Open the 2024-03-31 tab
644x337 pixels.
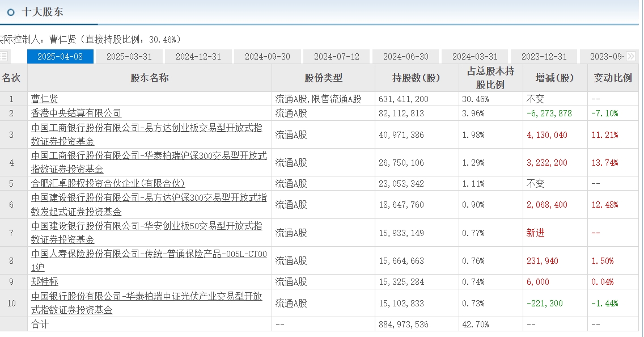tap(475, 57)
